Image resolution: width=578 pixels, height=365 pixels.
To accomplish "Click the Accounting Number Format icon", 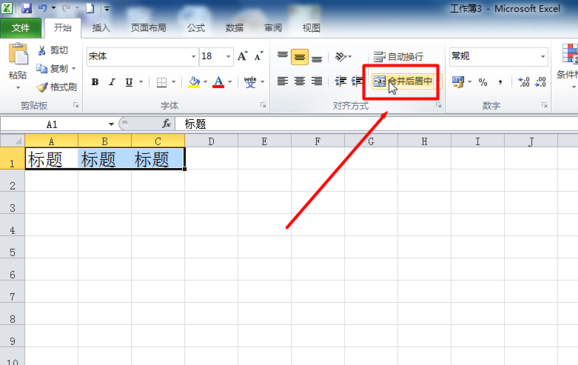I will [x=458, y=82].
